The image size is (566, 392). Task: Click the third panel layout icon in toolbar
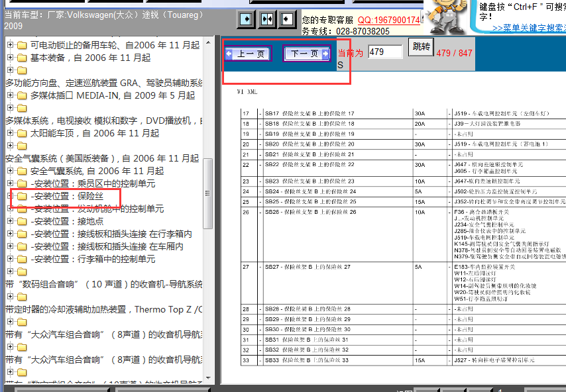[287, 19]
